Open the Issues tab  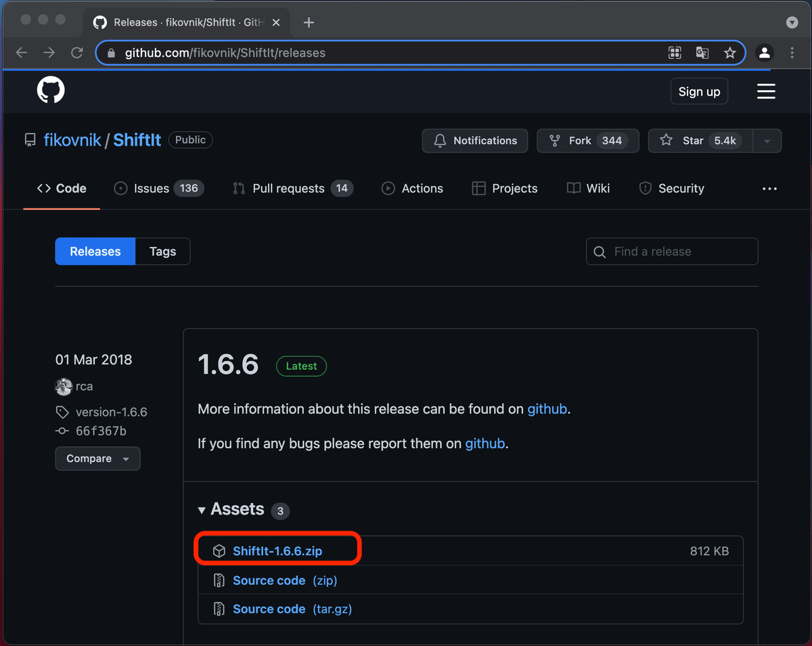coord(159,188)
